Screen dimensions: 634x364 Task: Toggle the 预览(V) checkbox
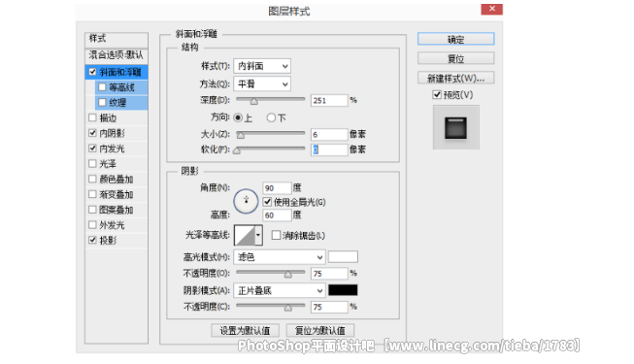pyautogui.click(x=437, y=95)
